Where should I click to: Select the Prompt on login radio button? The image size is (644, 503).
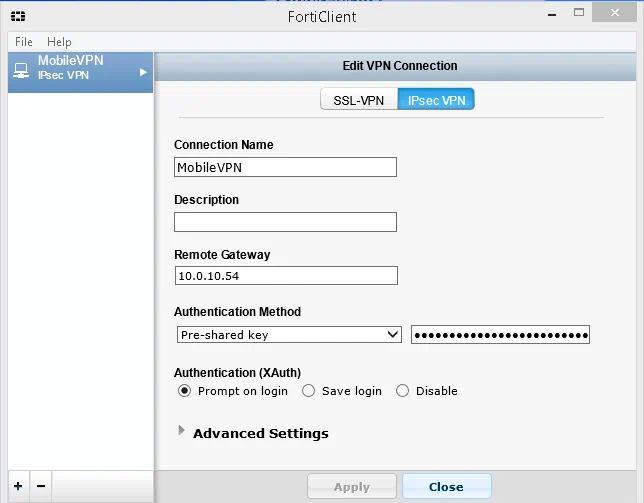click(x=184, y=391)
